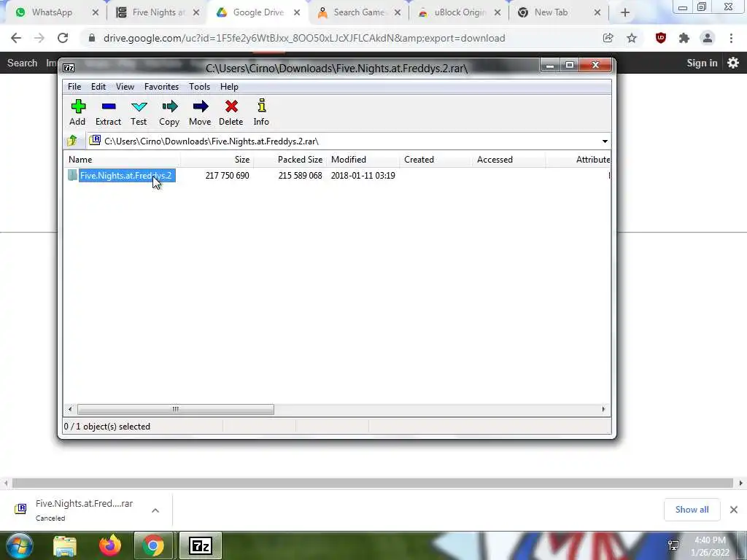Sort by the Name column header

pos(122,160)
